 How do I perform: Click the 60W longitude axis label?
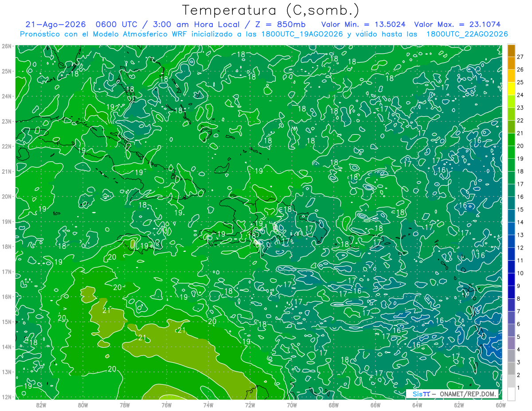[501, 405]
